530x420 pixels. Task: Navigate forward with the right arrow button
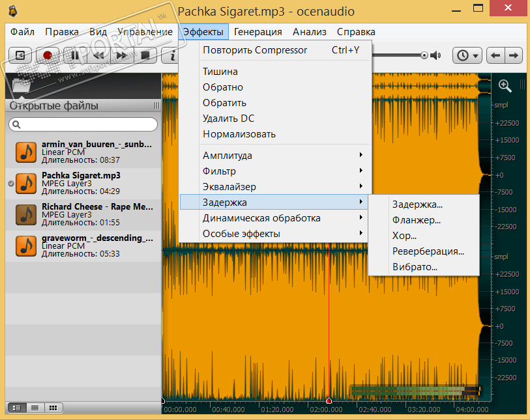point(514,55)
